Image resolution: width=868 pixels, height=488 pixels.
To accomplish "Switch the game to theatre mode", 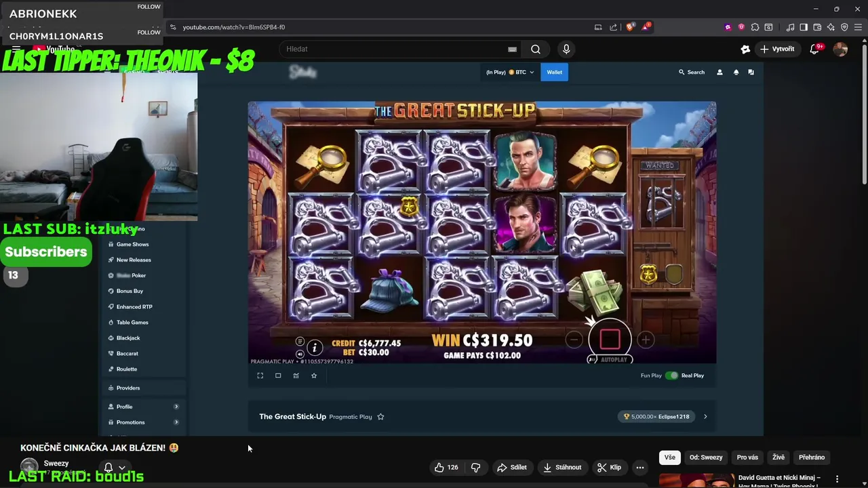I will pos(278,375).
